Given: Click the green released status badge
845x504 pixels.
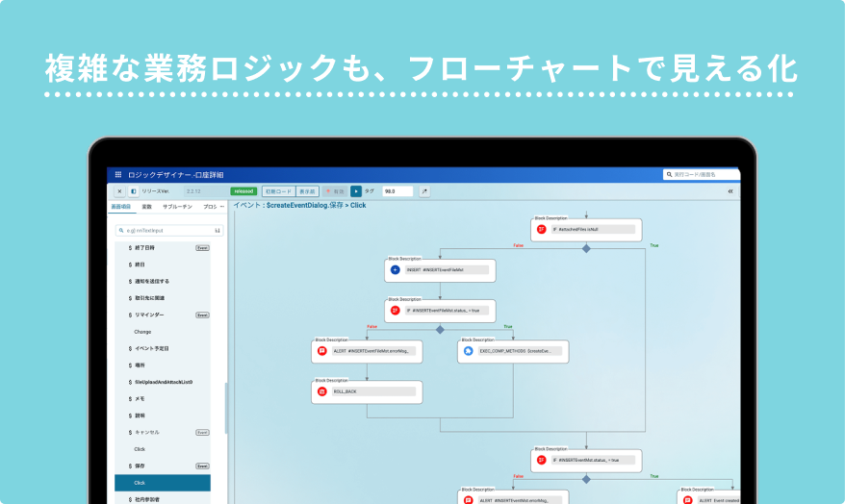Looking at the screenshot, I should (x=243, y=191).
